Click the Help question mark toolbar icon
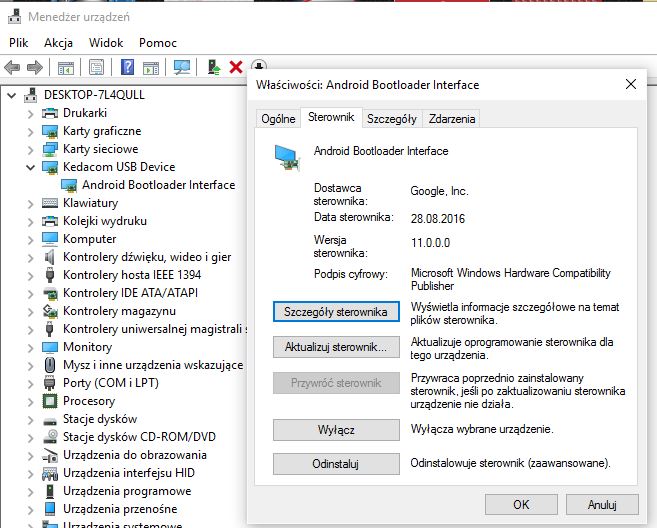The image size is (657, 528). point(127,68)
